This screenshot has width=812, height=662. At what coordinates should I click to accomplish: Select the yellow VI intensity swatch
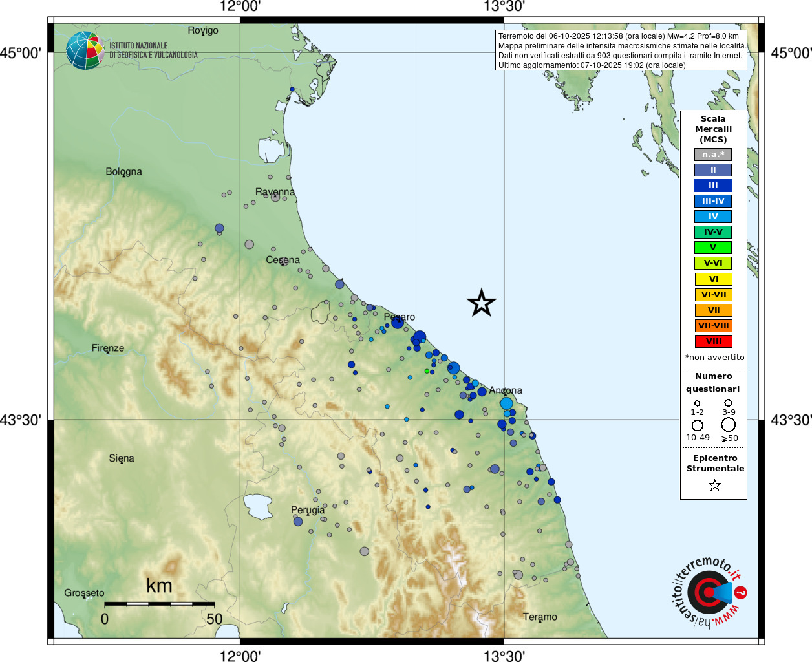click(x=713, y=279)
